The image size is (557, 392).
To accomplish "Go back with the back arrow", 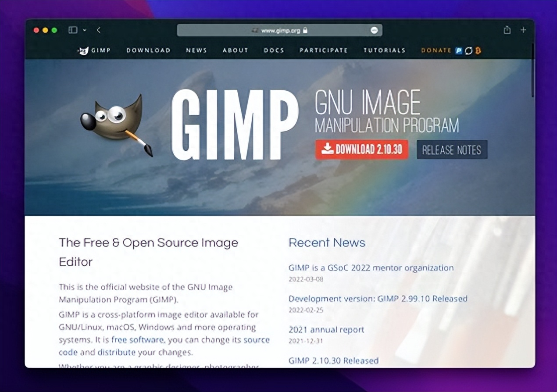I will pos(99,30).
